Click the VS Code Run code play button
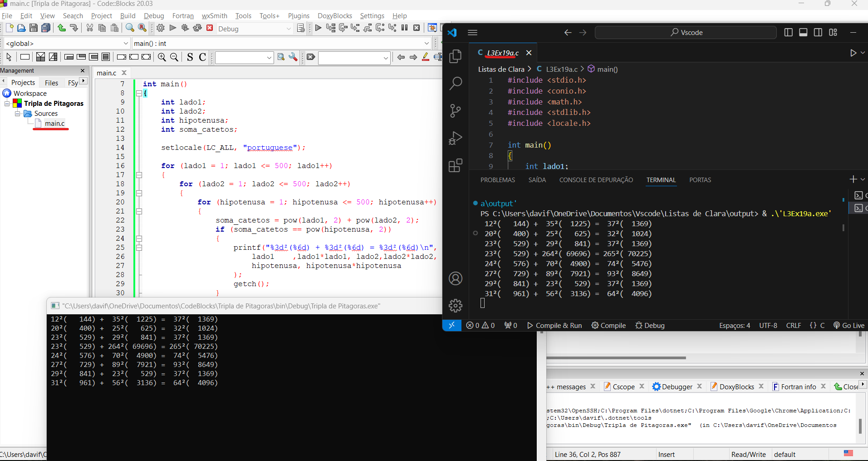This screenshot has width=868, height=461. point(853,53)
